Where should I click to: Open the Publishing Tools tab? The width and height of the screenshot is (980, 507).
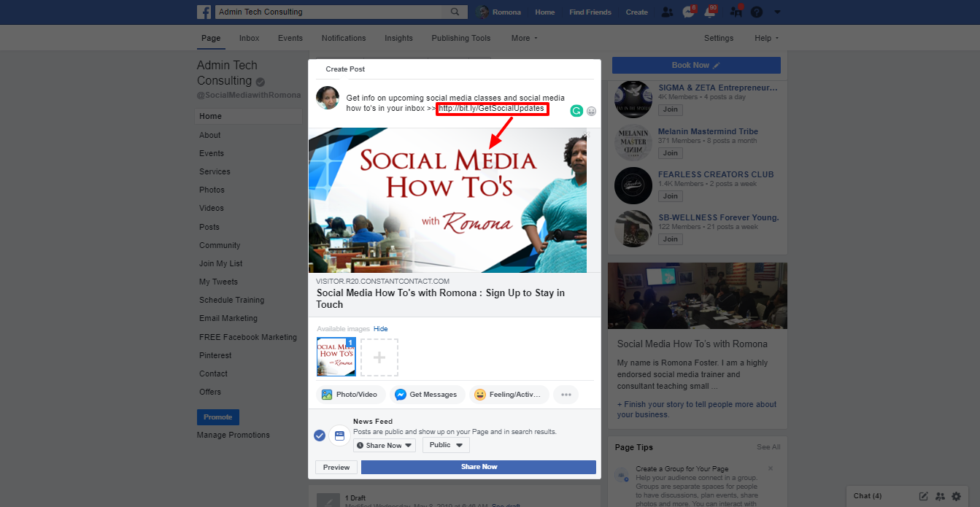(x=461, y=38)
